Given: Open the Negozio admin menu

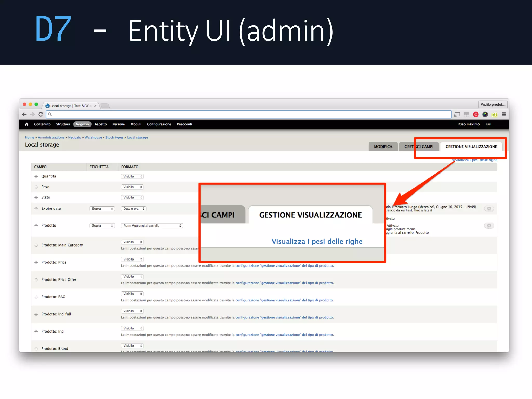Looking at the screenshot, I should pyautogui.click(x=82, y=124).
